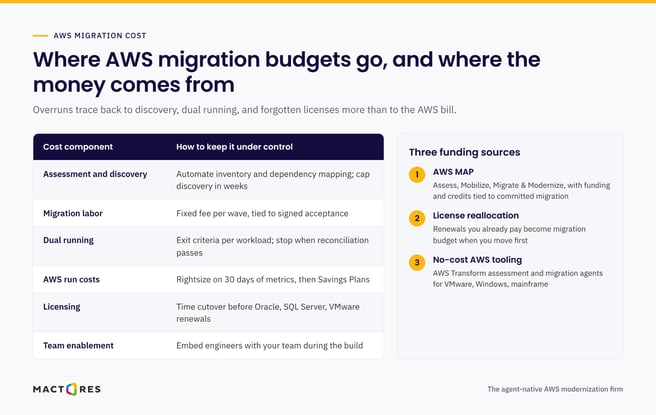Click 'Automate inventory and dependency mapping' text
The image size is (656, 415).
[x=273, y=180]
